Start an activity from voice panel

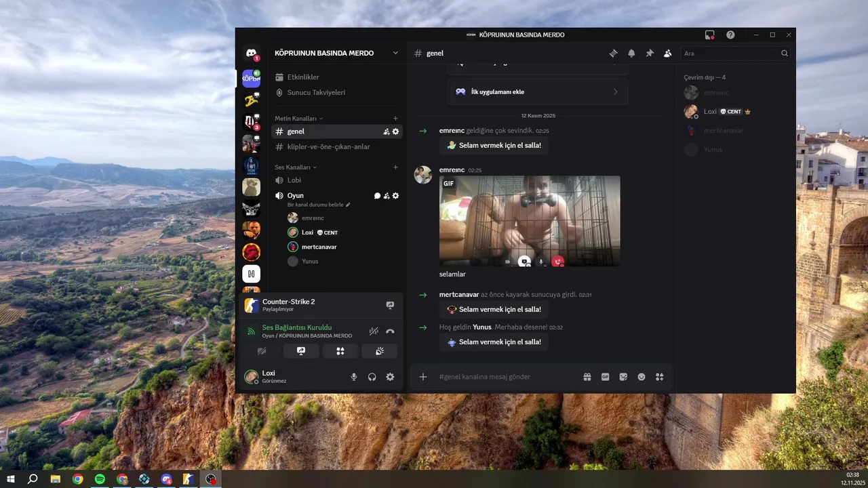tap(340, 351)
